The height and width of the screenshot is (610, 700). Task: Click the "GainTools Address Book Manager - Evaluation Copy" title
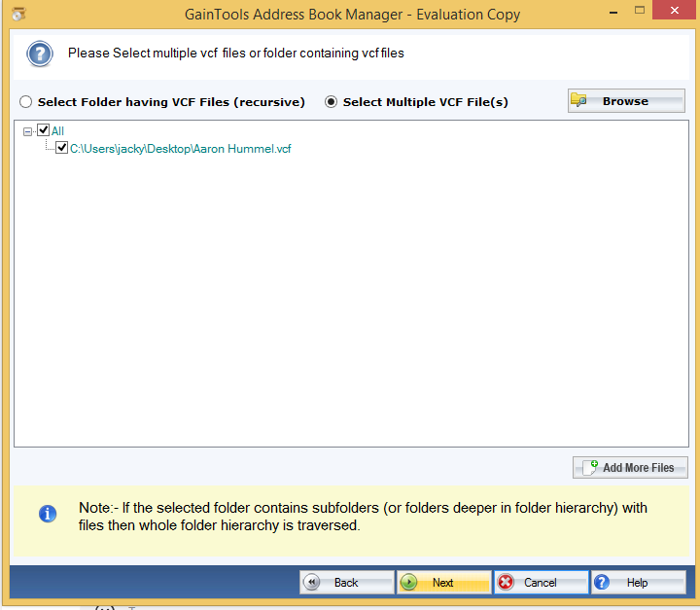point(352,15)
